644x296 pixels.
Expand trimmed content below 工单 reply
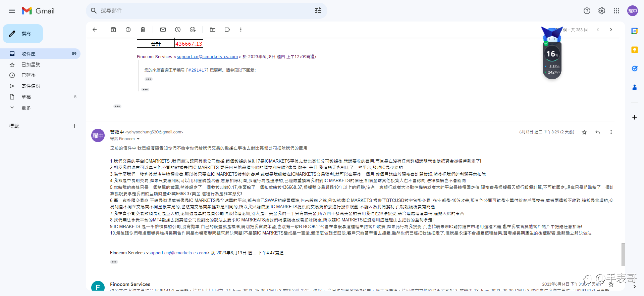point(149,79)
